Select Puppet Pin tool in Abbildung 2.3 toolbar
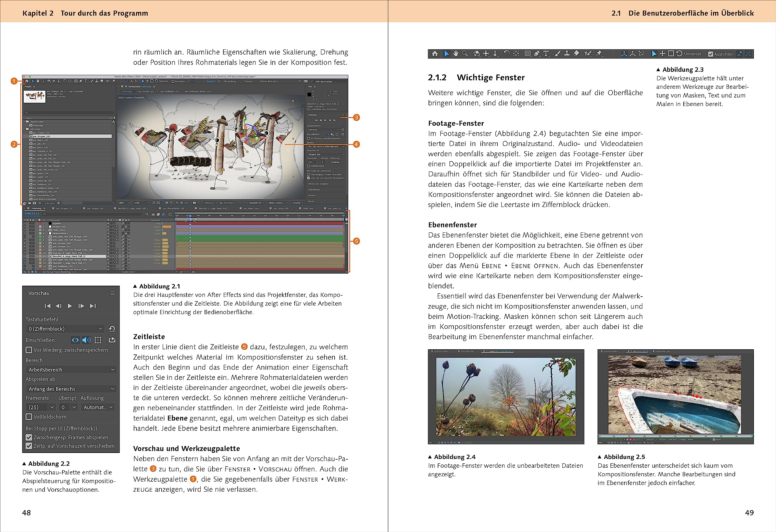This screenshot has height=532, width=776. [599, 54]
